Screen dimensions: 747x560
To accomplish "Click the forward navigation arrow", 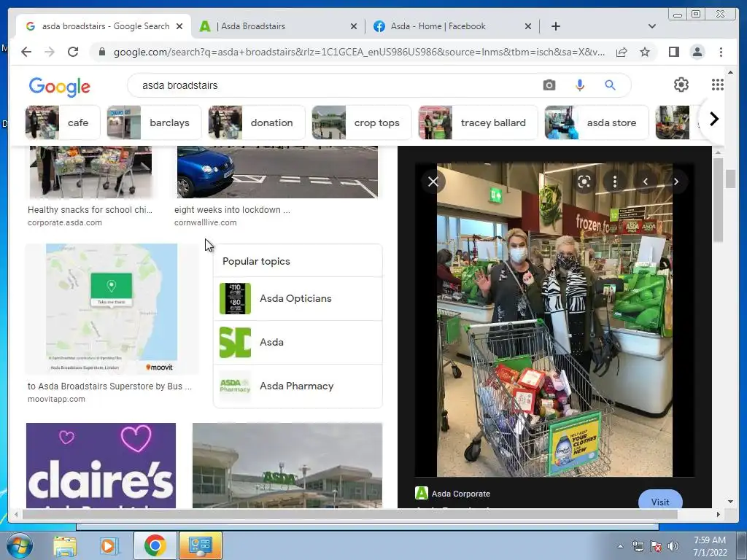I will [50, 52].
